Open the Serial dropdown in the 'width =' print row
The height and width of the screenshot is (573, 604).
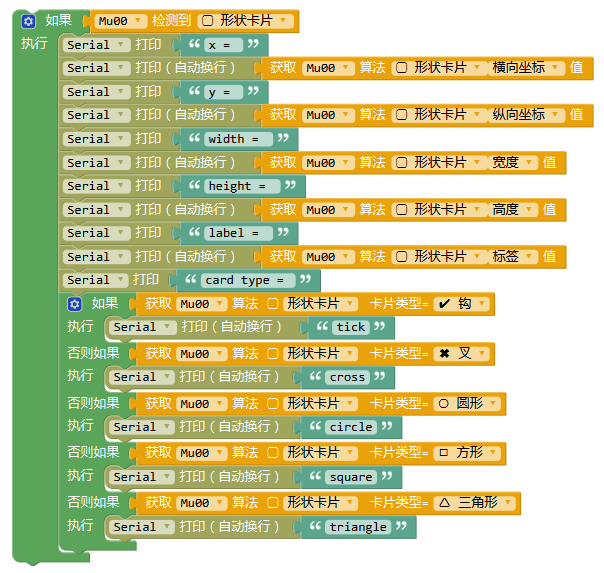pos(95,139)
